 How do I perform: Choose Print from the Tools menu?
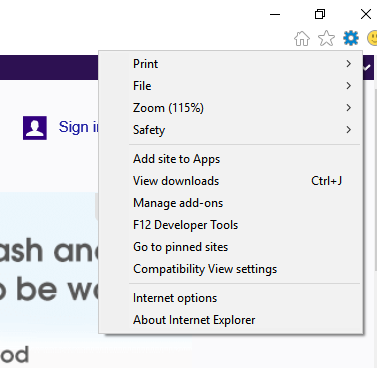click(x=231, y=64)
